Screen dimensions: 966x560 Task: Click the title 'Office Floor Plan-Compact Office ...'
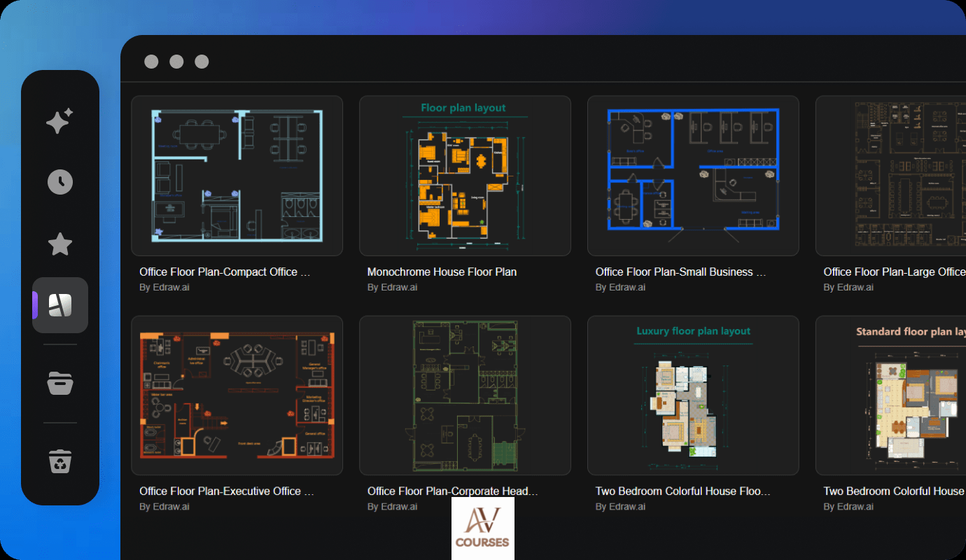[225, 272]
